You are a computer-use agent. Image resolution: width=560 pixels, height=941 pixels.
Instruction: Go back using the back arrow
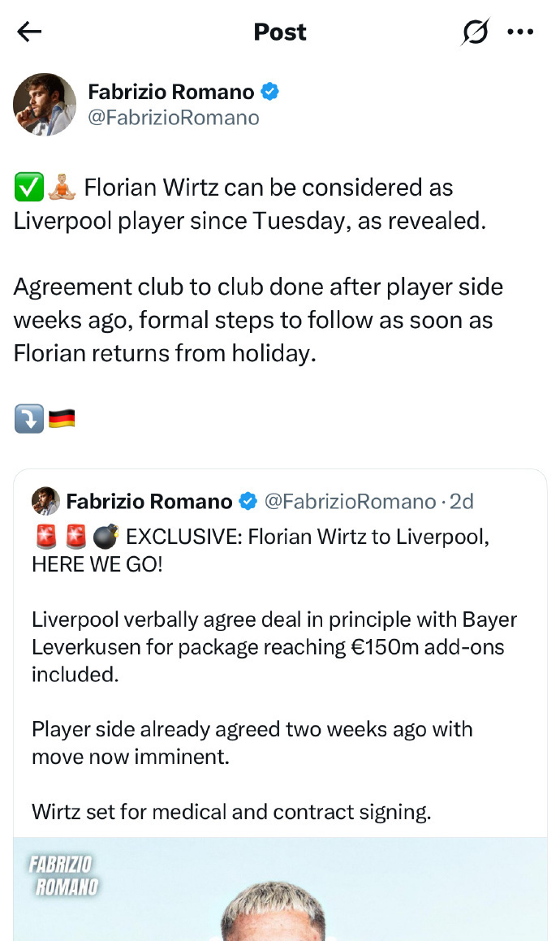click(29, 32)
